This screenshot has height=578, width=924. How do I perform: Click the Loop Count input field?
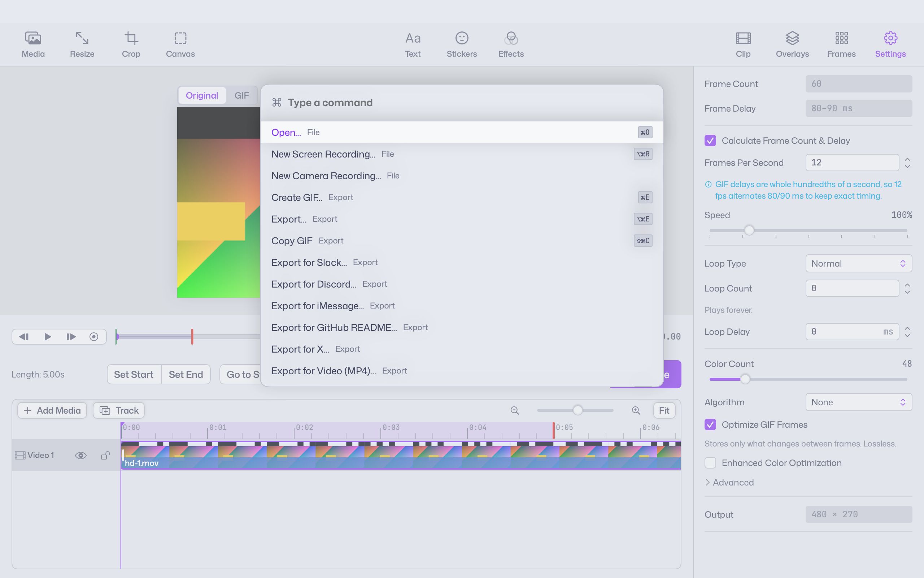[852, 288]
